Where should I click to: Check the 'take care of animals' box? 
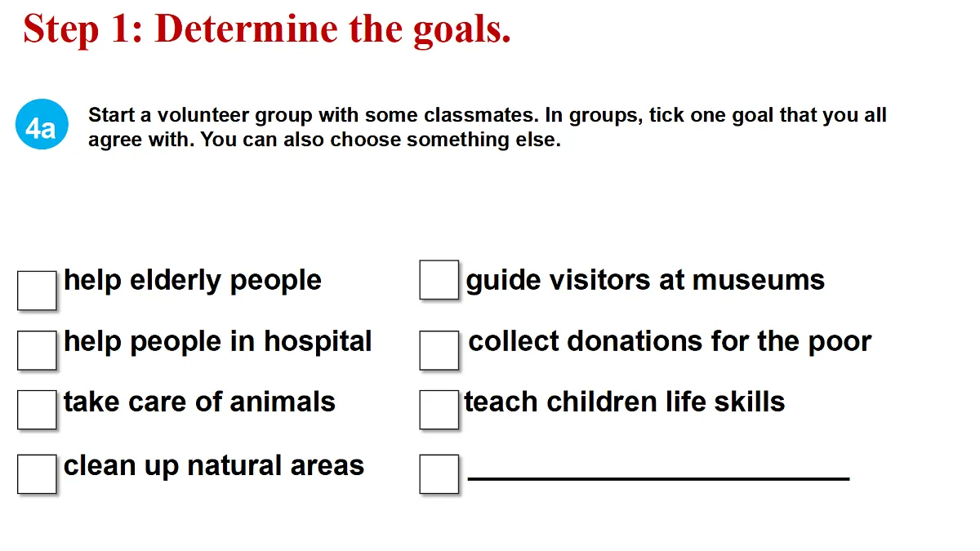[x=37, y=410]
